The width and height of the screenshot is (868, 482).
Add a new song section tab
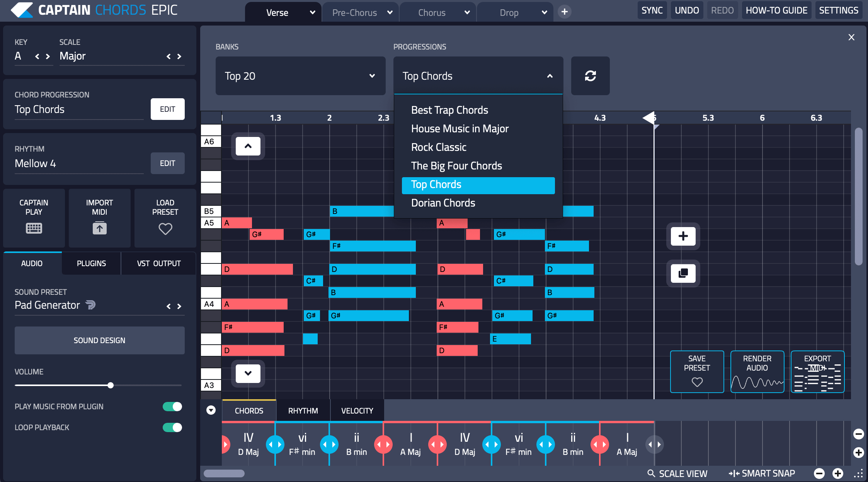pyautogui.click(x=564, y=12)
